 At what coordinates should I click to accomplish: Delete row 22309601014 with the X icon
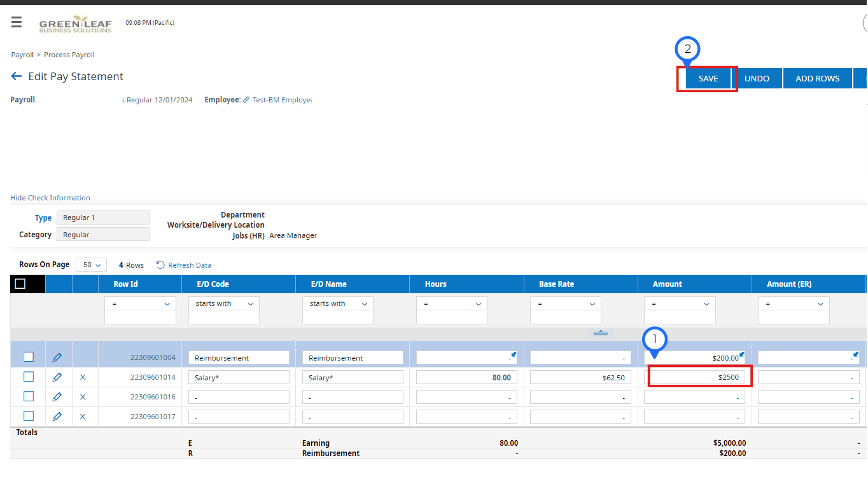click(83, 377)
